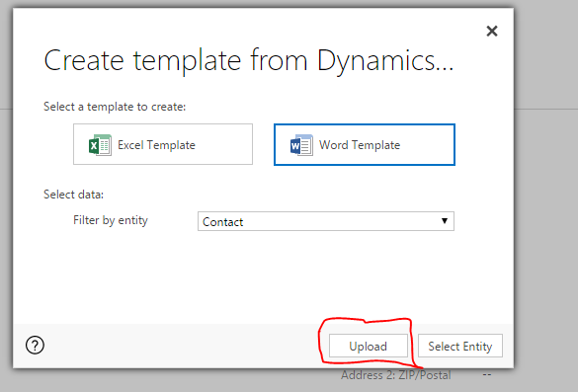This screenshot has width=578, height=392.
Task: Choose the Excel Template option
Action: pos(163,144)
